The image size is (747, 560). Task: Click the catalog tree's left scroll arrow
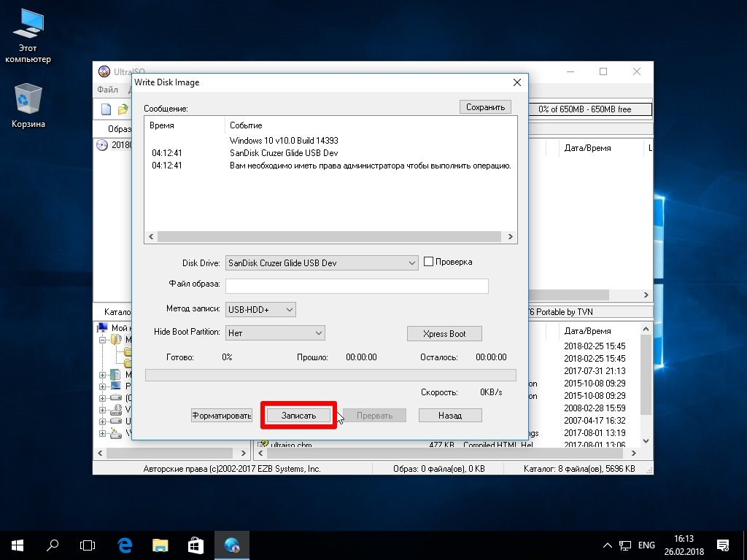tap(100, 454)
